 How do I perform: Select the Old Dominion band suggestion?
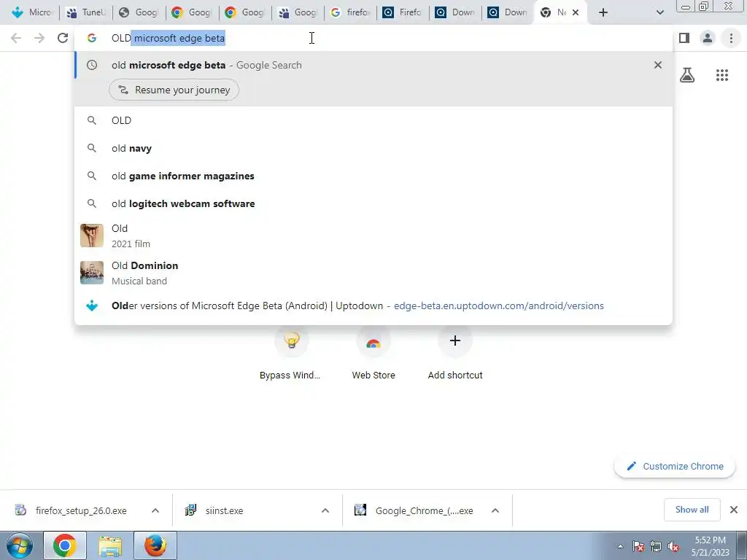point(373,273)
